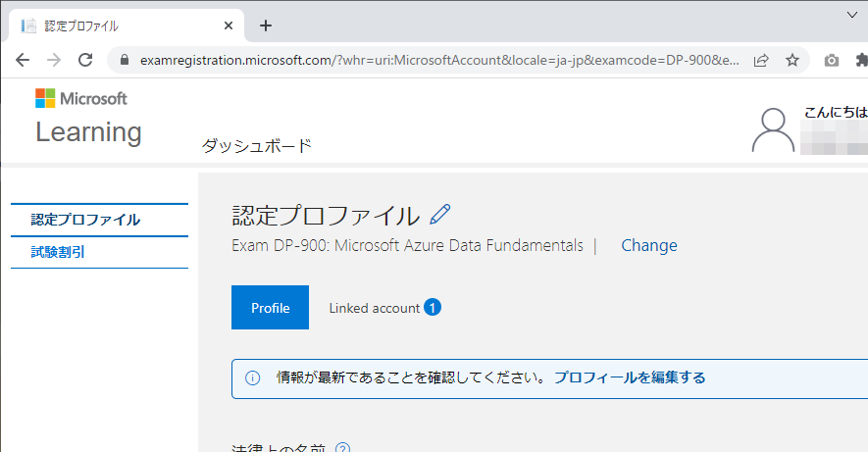868x452 pixels.
Task: Click the browser forward arrow
Action: pyautogui.click(x=54, y=60)
